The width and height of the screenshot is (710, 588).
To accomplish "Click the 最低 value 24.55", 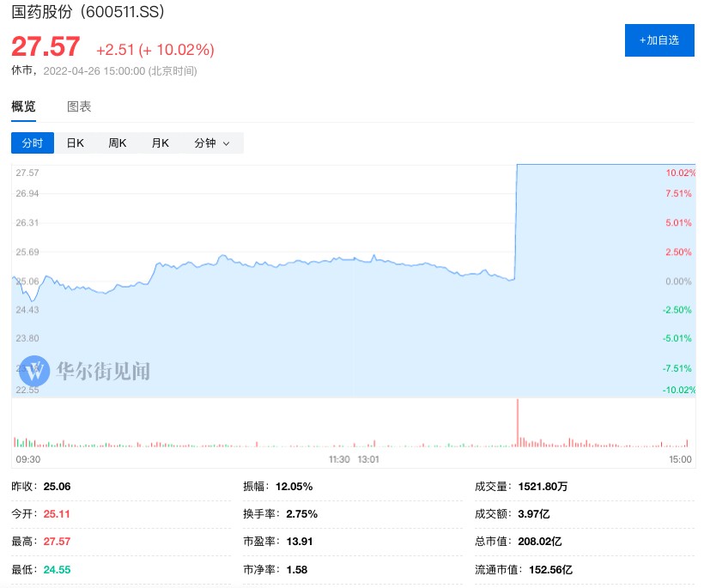I will pyautogui.click(x=57, y=569).
